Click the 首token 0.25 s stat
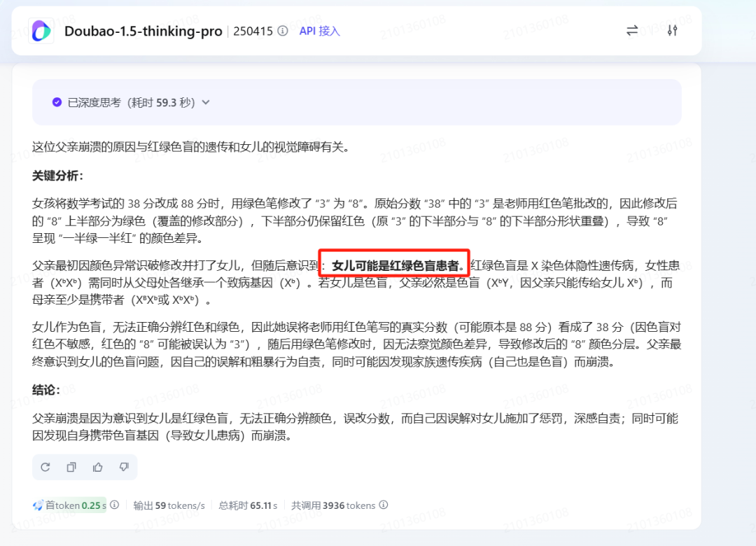The height and width of the screenshot is (546, 756). 76,505
